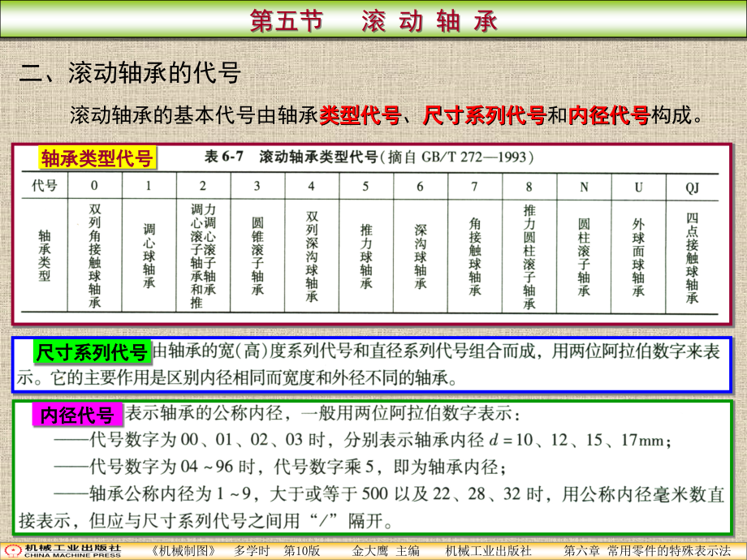Click the red 尺寸系列代号 text in sentence
The image size is (747, 560).
pos(485,115)
